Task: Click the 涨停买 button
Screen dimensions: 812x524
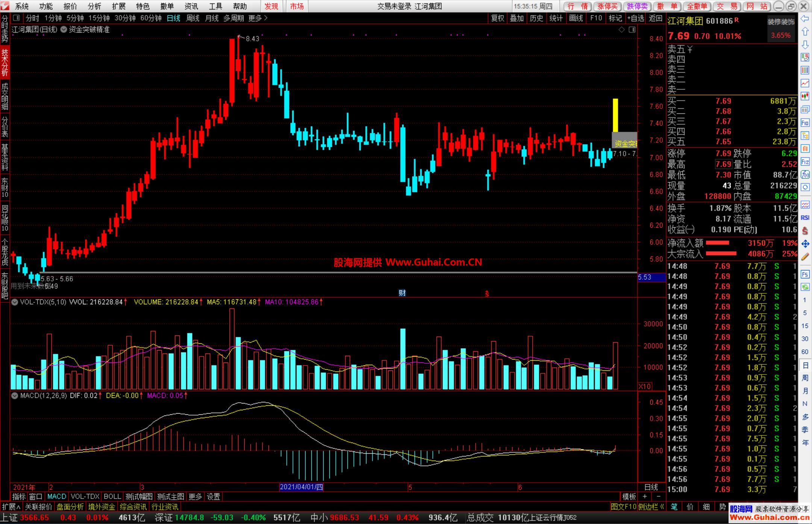Action: 607,6
